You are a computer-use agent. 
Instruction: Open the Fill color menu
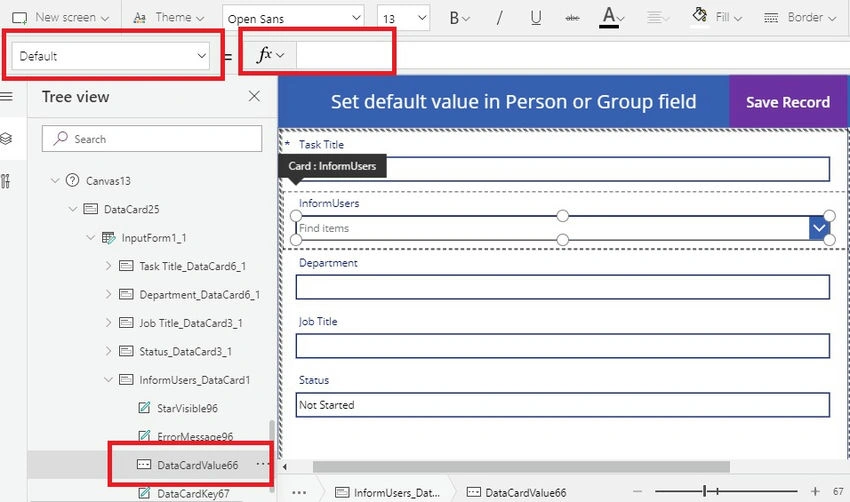(717, 17)
